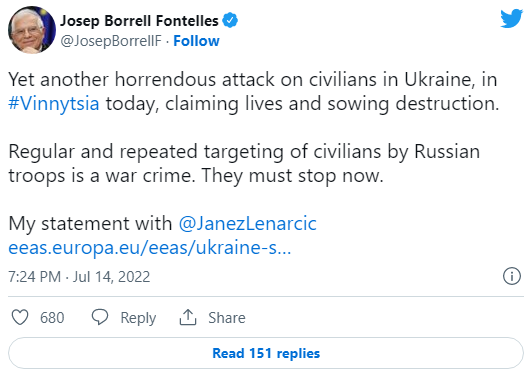
Task: Open Josep Borrell's profile picture
Action: pos(32,30)
